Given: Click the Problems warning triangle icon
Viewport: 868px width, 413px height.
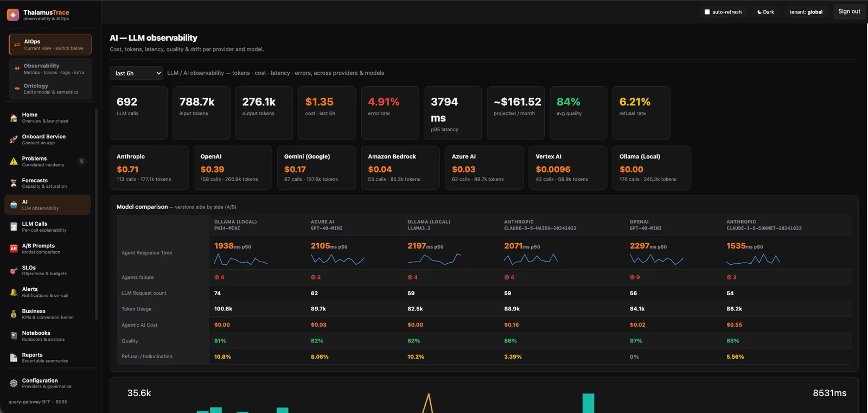Looking at the screenshot, I should [14, 161].
